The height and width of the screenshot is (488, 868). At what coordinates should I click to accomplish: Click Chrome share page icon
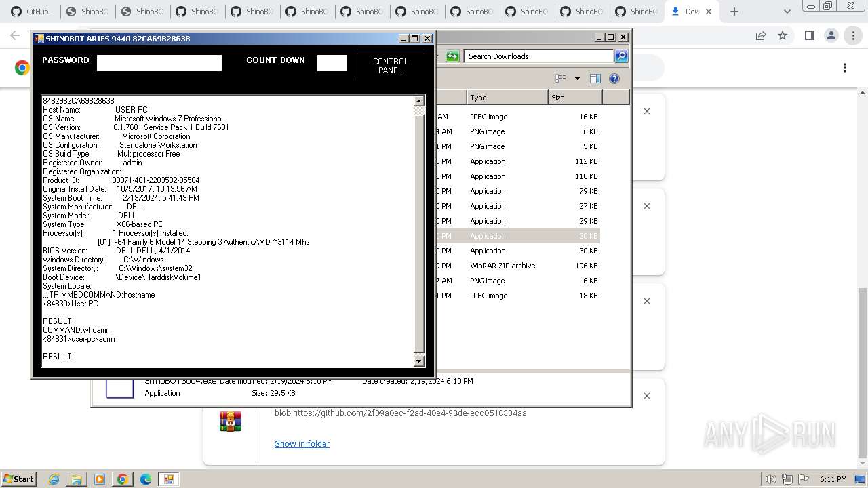click(761, 35)
